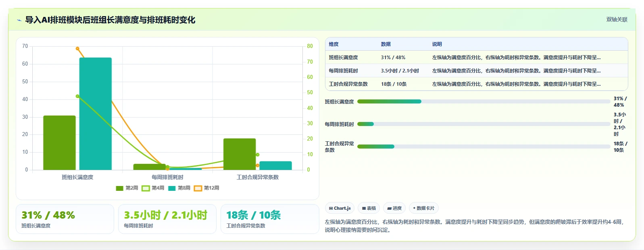Click the 班组长满意度 progress bar

[x=484, y=101]
